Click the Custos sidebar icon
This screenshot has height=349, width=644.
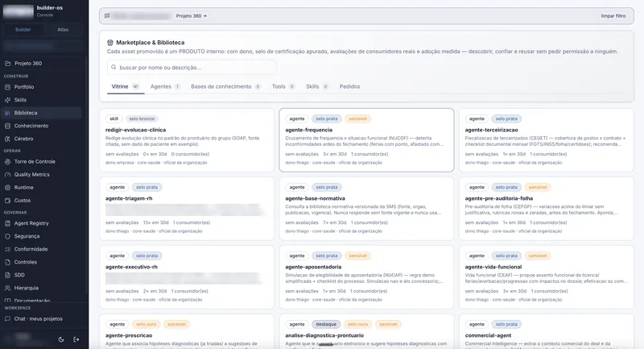pos(8,201)
